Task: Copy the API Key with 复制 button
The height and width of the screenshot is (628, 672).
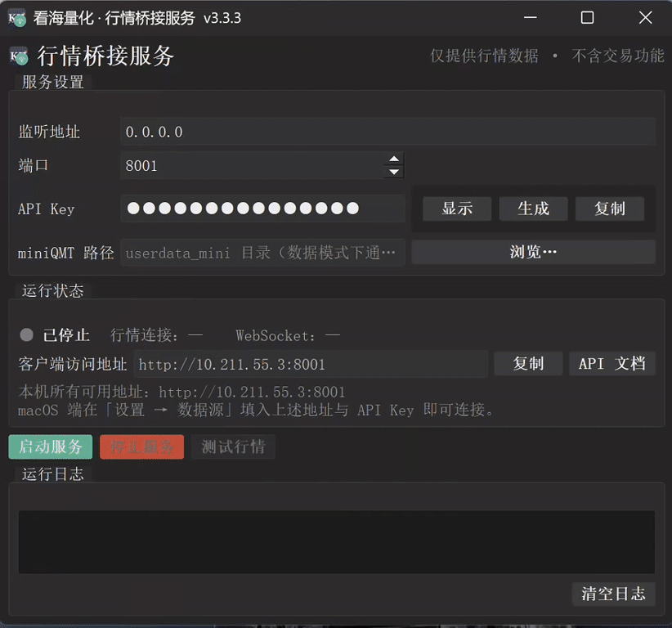Action: click(609, 209)
